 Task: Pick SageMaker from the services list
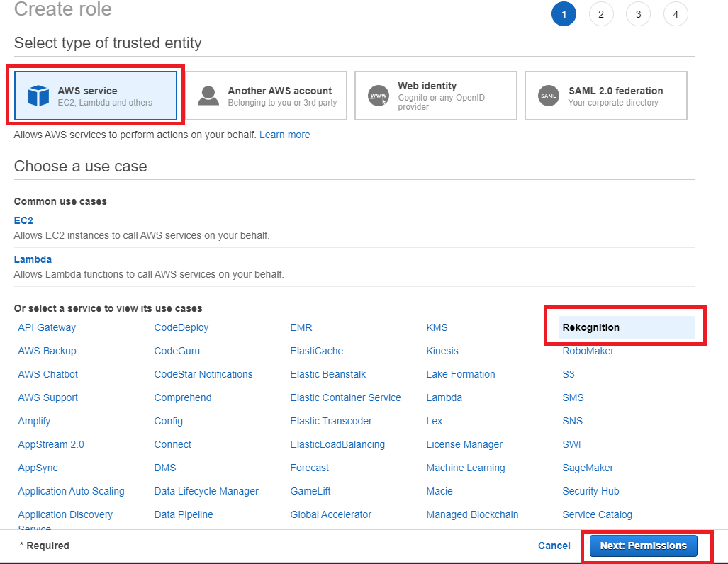(x=588, y=468)
